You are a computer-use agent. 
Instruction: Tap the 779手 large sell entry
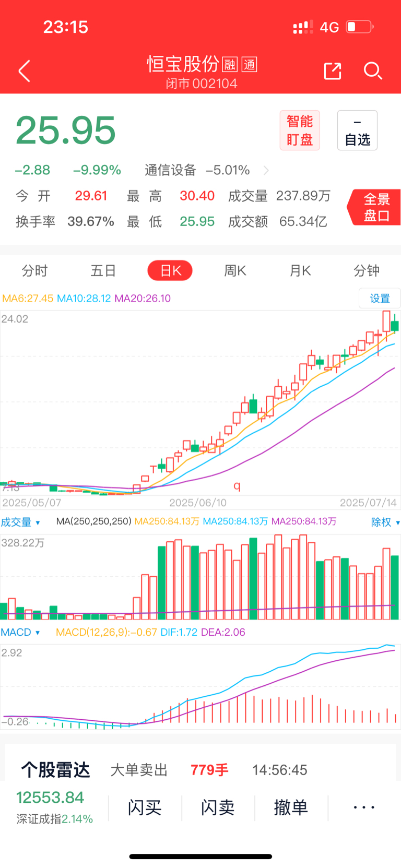click(209, 770)
